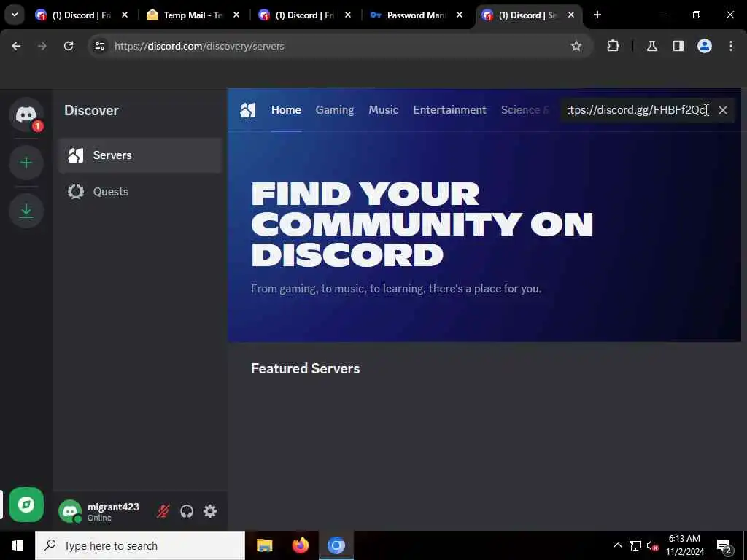Open the Windows Start menu
Screen dimensions: 747x560
[18, 545]
